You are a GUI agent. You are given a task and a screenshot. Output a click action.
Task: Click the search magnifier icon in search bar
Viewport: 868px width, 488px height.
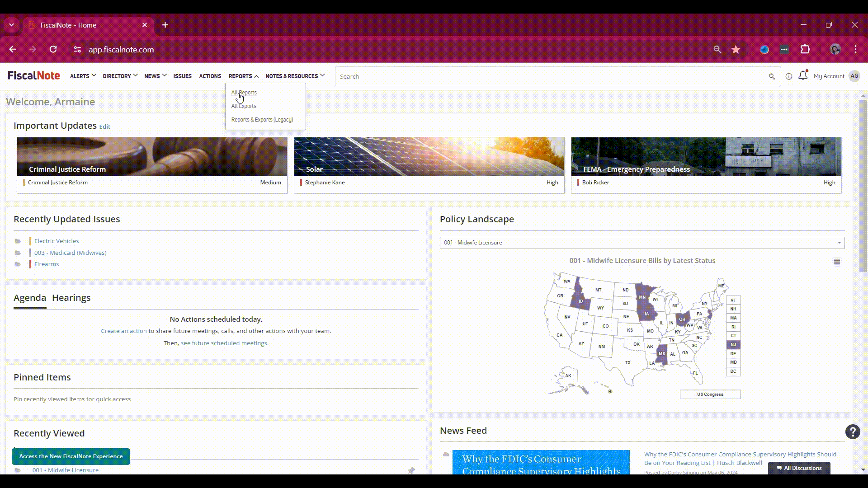click(772, 76)
